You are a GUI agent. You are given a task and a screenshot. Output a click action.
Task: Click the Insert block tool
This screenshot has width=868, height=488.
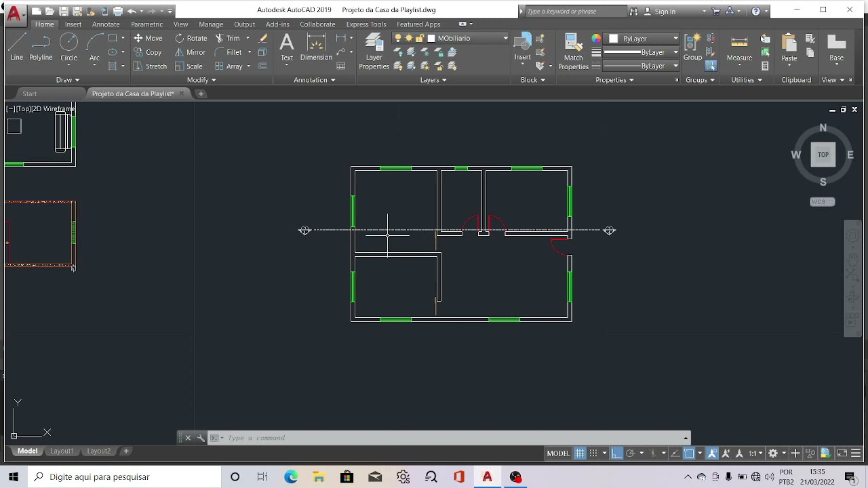(522, 47)
